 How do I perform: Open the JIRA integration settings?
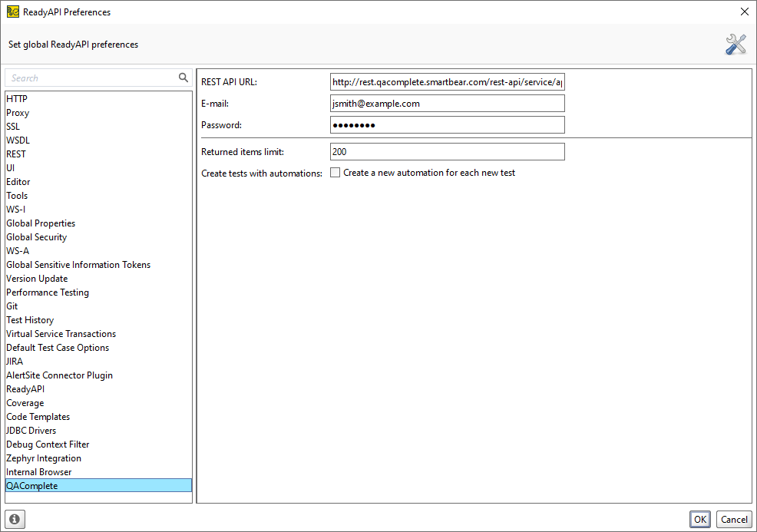click(x=14, y=361)
